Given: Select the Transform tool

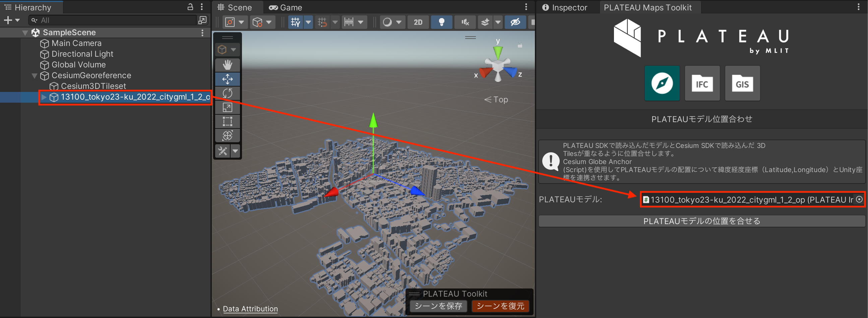Looking at the screenshot, I should 228,136.
